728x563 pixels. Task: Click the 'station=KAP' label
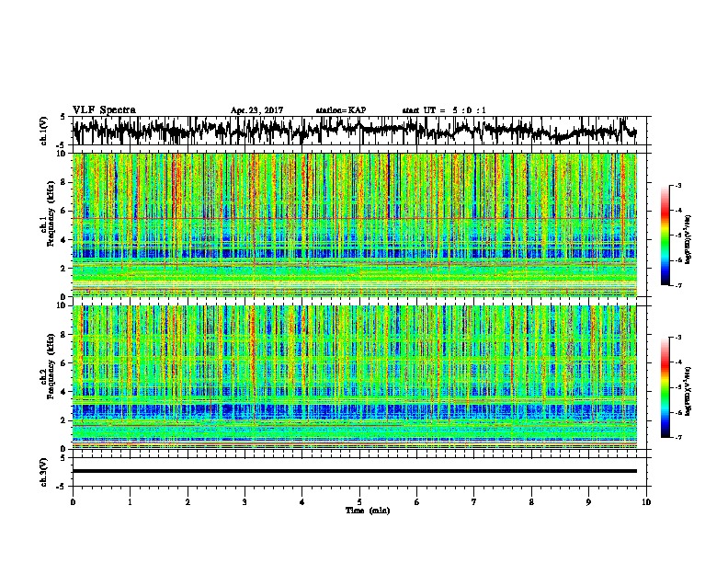coord(341,110)
